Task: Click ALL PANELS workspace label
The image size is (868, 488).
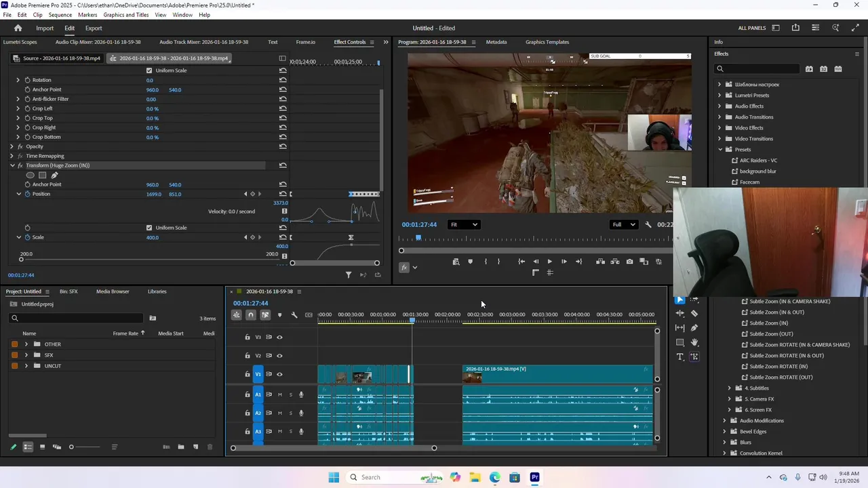Action: [x=752, y=28]
